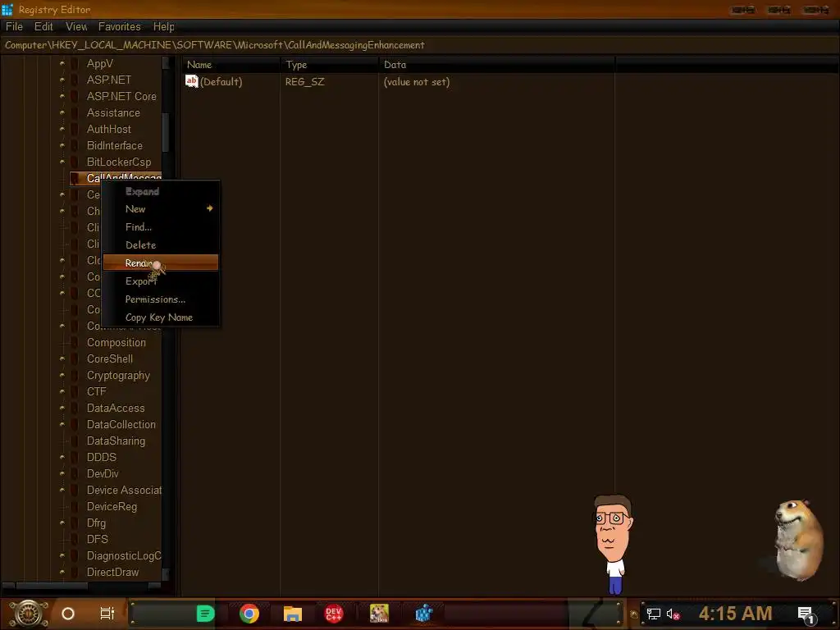Choose Rename from the context menu

pos(161,263)
